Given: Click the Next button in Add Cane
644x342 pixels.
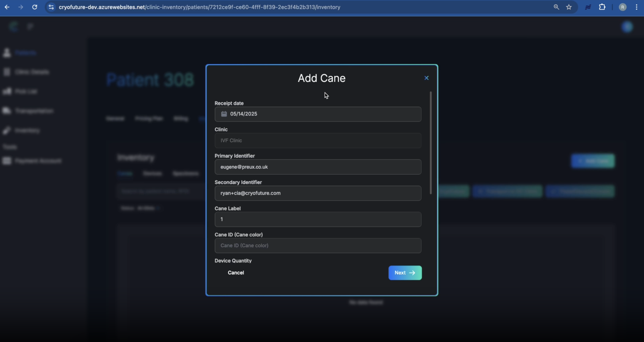Looking at the screenshot, I should 405,273.
